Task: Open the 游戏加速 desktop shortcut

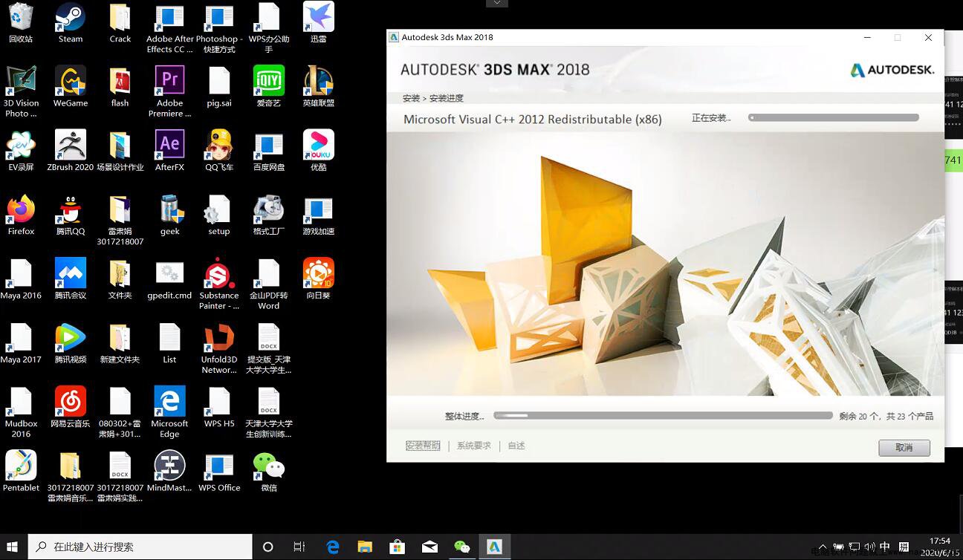Action: click(x=319, y=215)
